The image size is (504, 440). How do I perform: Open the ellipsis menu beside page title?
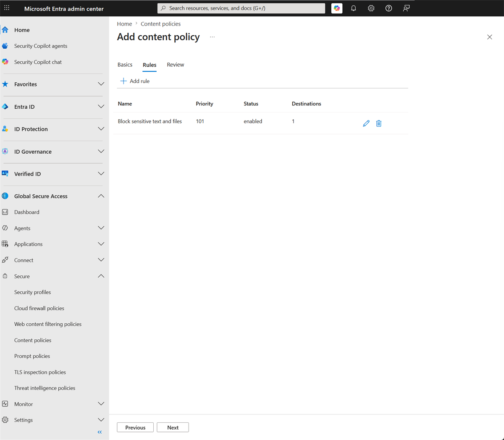click(212, 37)
